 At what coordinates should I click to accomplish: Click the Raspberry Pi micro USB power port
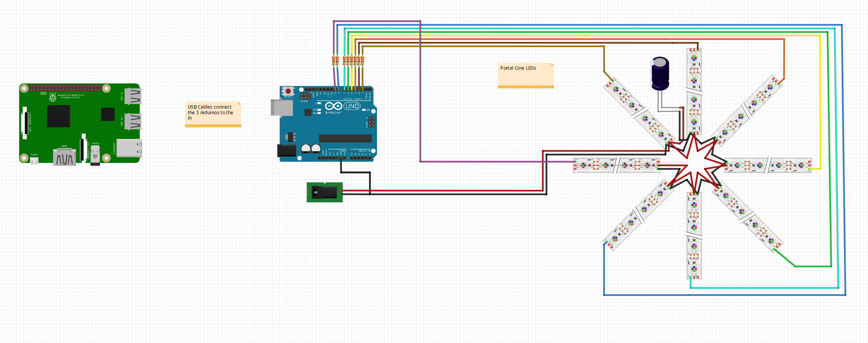[34, 161]
